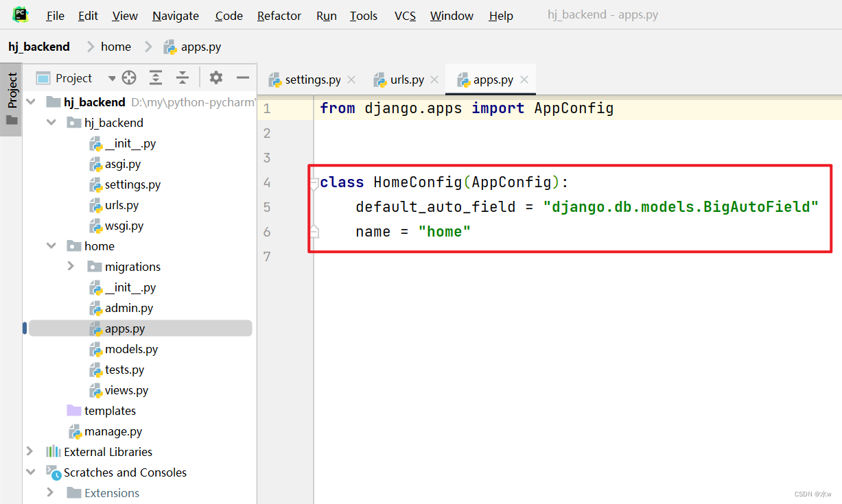Open the Edit menu
Viewport: 842px width, 504px height.
[x=88, y=16]
